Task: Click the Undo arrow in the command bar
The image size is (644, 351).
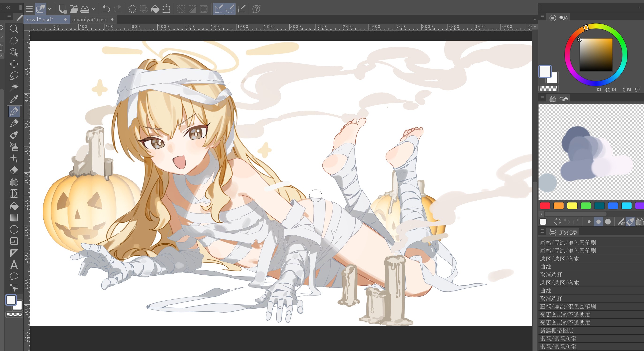Action: coord(106,9)
